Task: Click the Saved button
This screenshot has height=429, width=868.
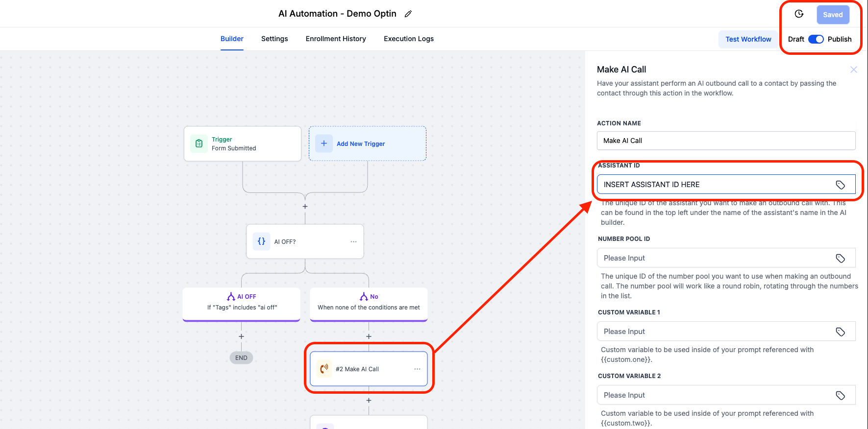Action: (x=832, y=15)
